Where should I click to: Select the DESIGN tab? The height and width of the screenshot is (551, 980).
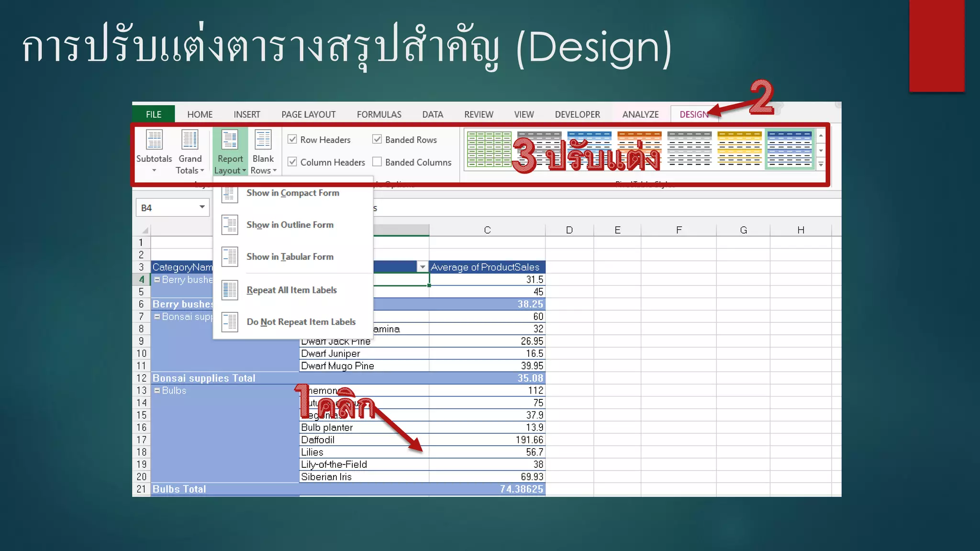(694, 114)
